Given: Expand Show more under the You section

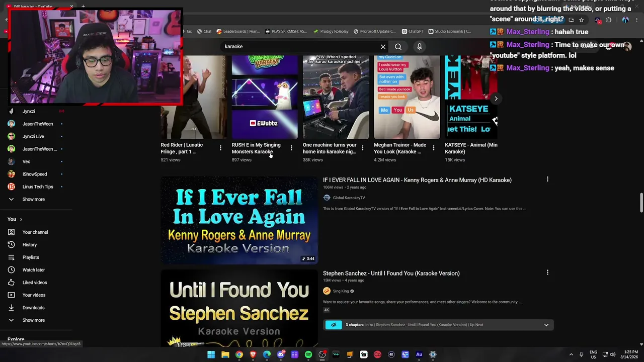Looking at the screenshot, I should 33,320.
